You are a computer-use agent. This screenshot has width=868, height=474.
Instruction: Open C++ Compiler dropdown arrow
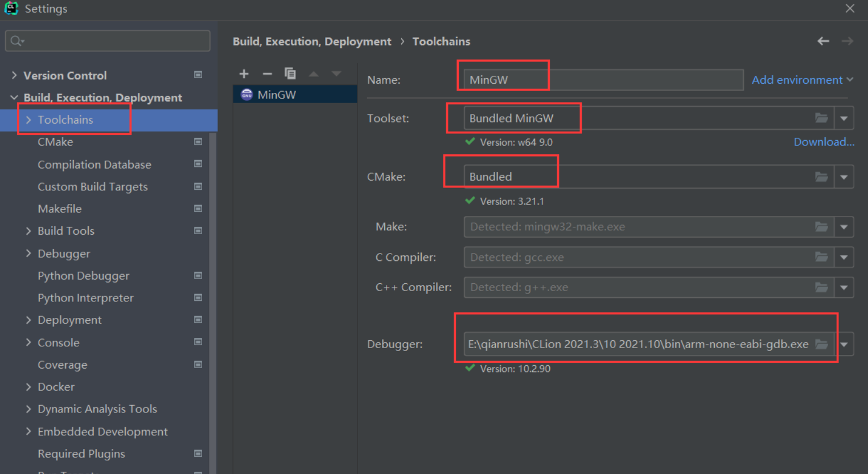tap(844, 287)
